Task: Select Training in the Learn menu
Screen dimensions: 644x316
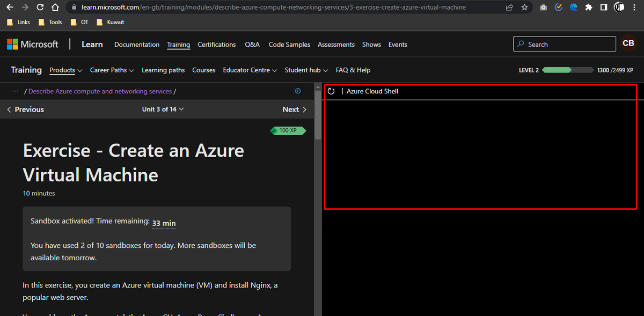Action: click(178, 45)
